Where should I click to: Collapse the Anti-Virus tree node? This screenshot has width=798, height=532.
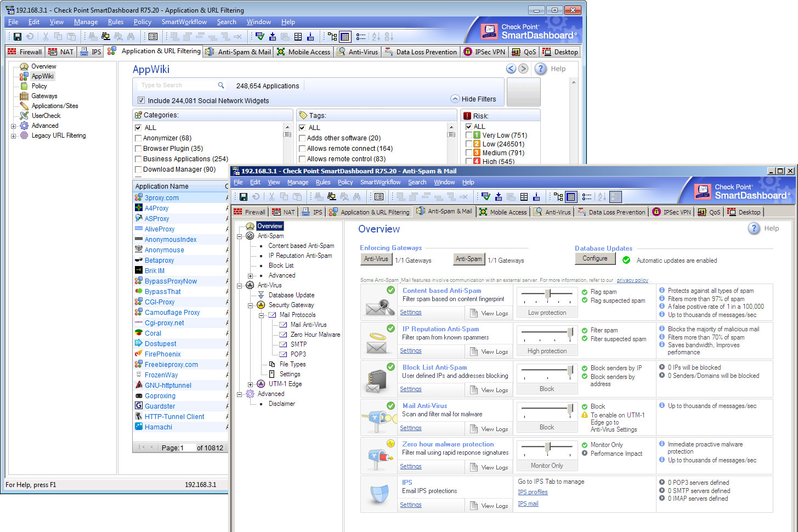[240, 286]
